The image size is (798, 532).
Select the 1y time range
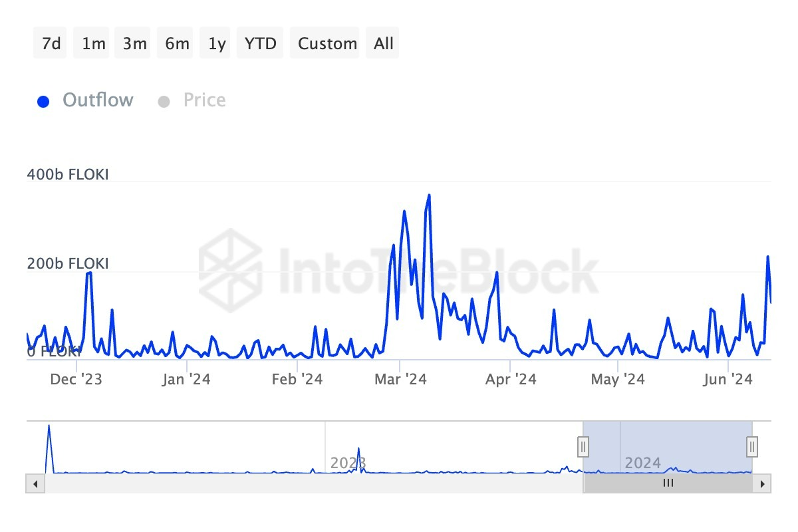tap(217, 43)
